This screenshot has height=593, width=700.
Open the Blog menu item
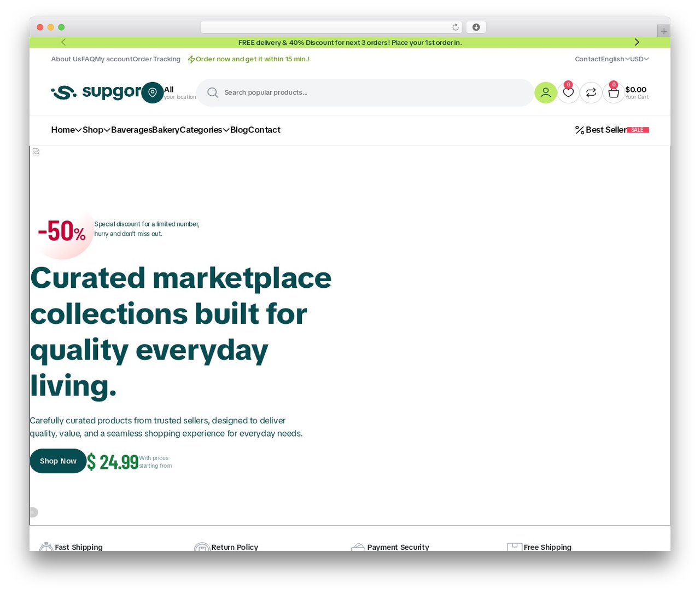239,130
